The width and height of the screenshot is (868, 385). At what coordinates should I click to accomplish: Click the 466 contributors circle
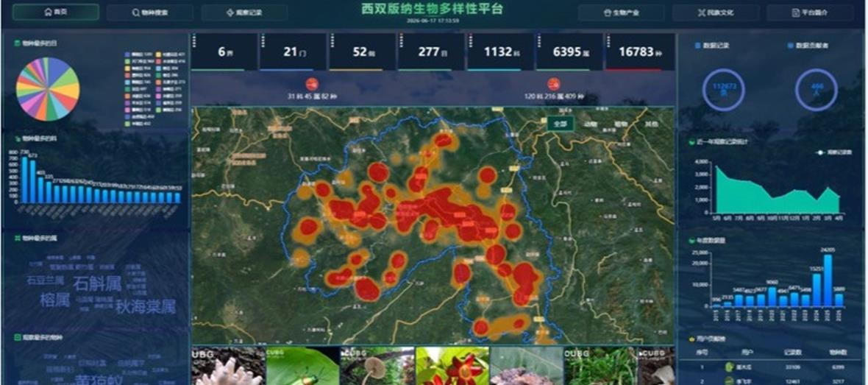[816, 89]
